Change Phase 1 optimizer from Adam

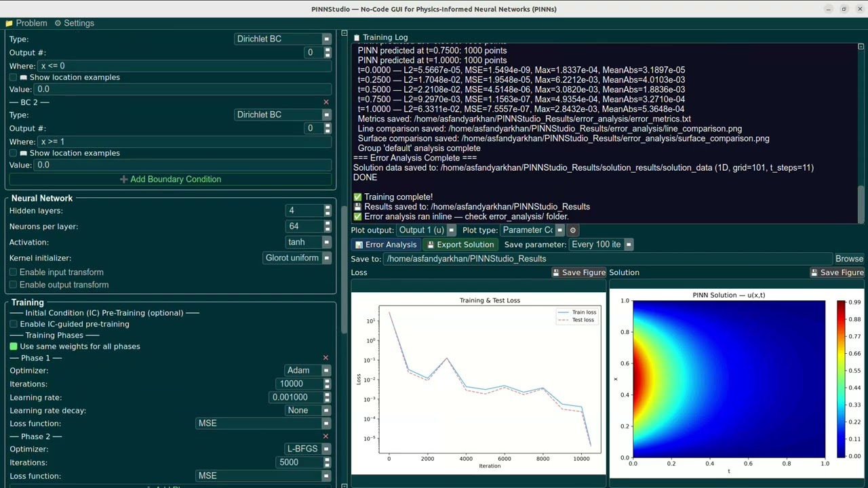(x=308, y=371)
